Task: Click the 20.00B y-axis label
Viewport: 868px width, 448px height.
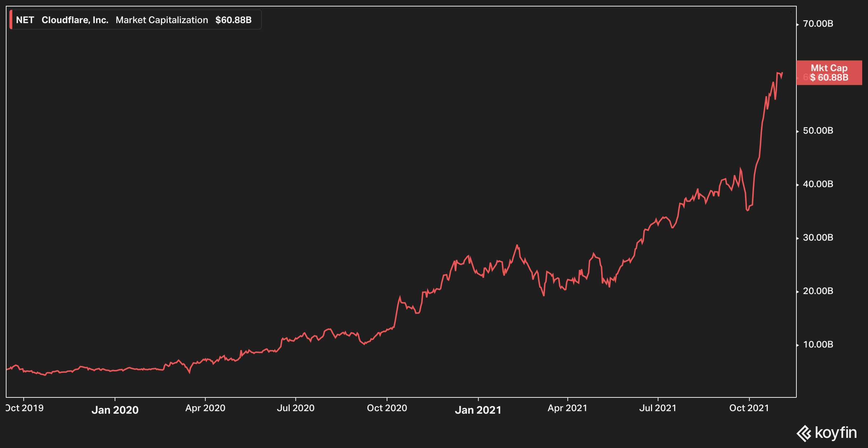Action: (818, 291)
